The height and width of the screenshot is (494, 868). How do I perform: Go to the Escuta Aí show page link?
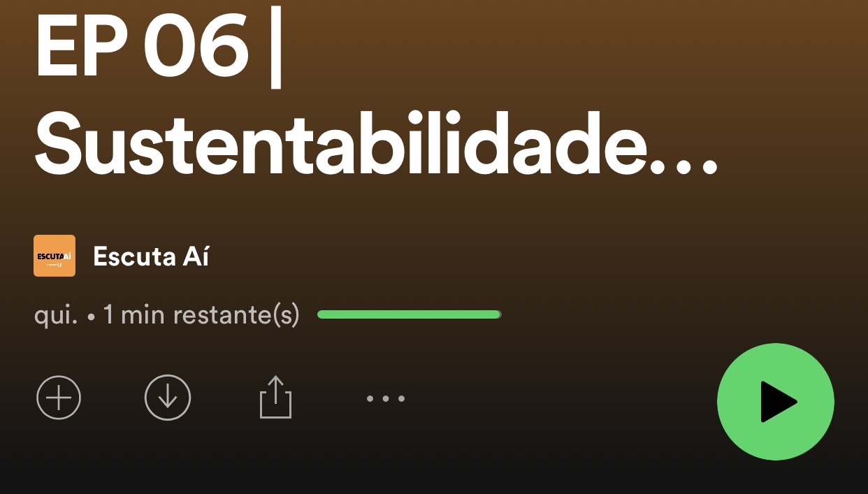point(151,256)
